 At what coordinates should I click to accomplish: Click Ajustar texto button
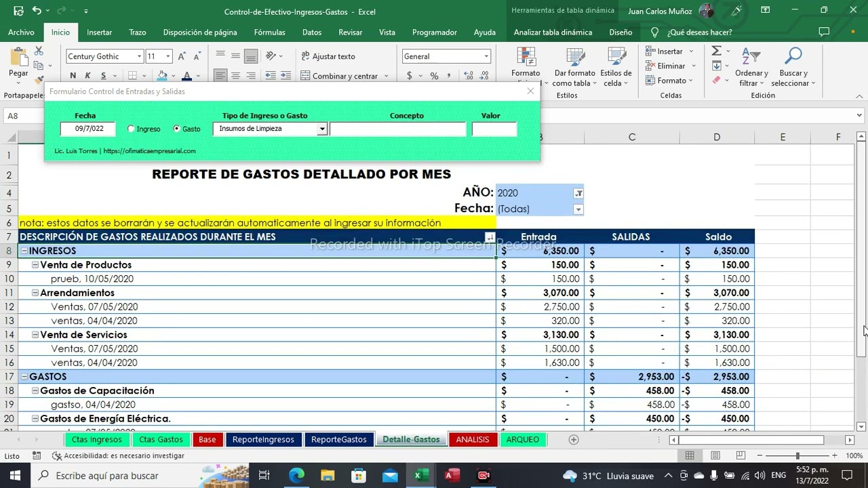tap(328, 56)
